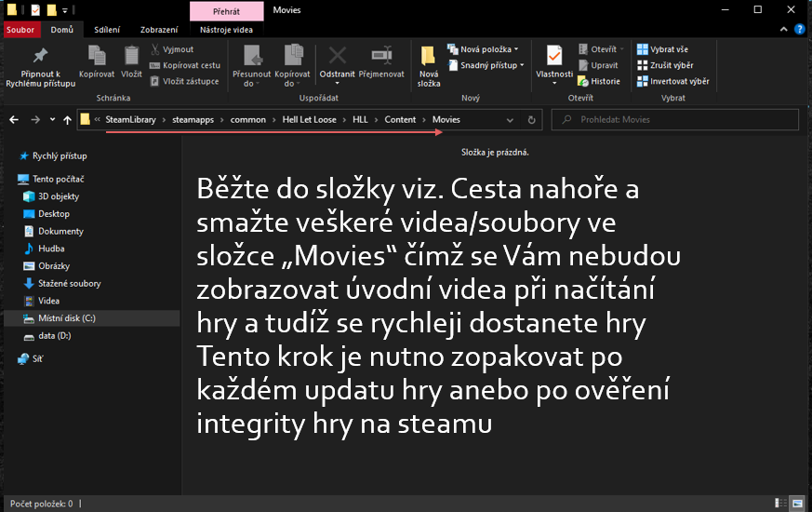Click SteamLibrary in the address path
The image size is (812, 512).
pos(130,120)
